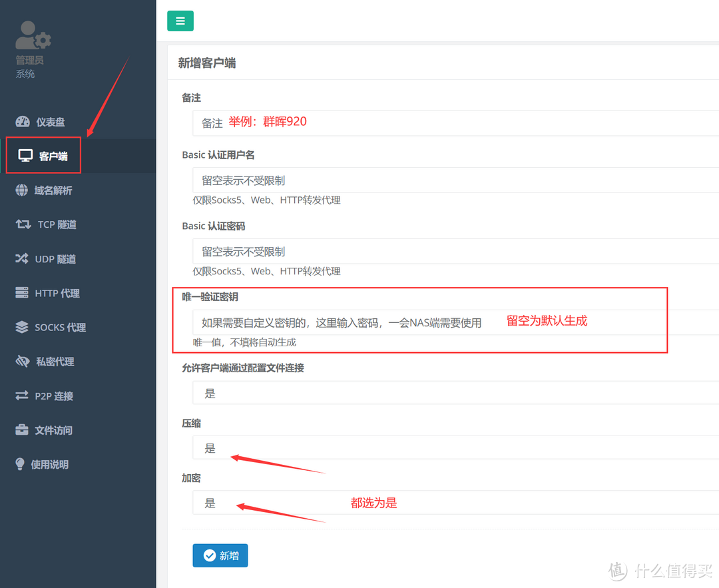Image resolution: width=719 pixels, height=588 pixels.
Task: Open the 压缩 compression dropdown
Action: click(x=439, y=447)
